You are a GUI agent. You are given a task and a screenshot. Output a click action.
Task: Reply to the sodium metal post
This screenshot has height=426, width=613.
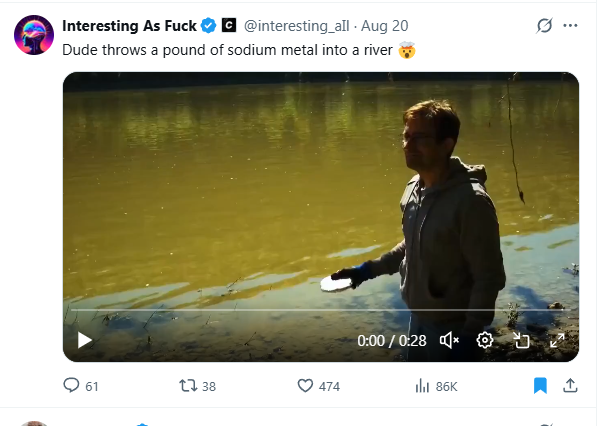click(71, 385)
